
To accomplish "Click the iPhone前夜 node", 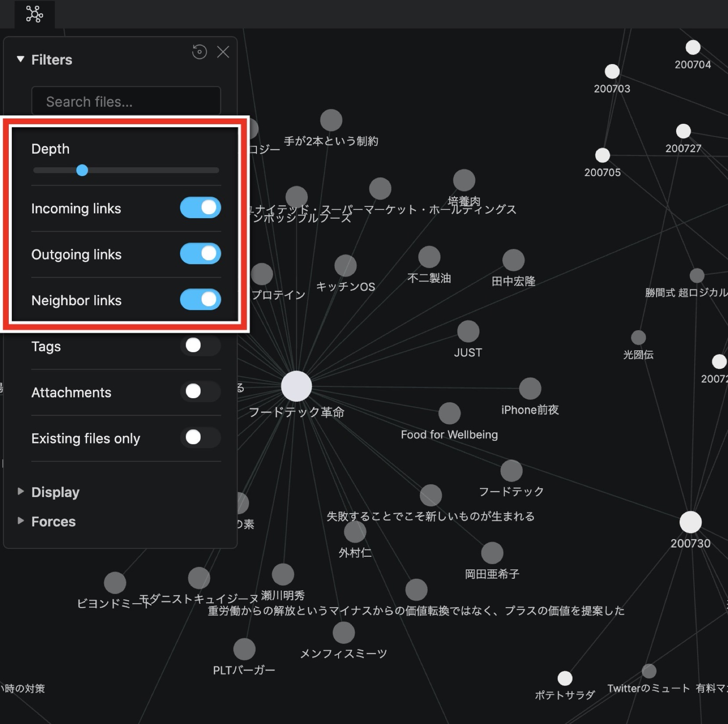I will coord(530,388).
